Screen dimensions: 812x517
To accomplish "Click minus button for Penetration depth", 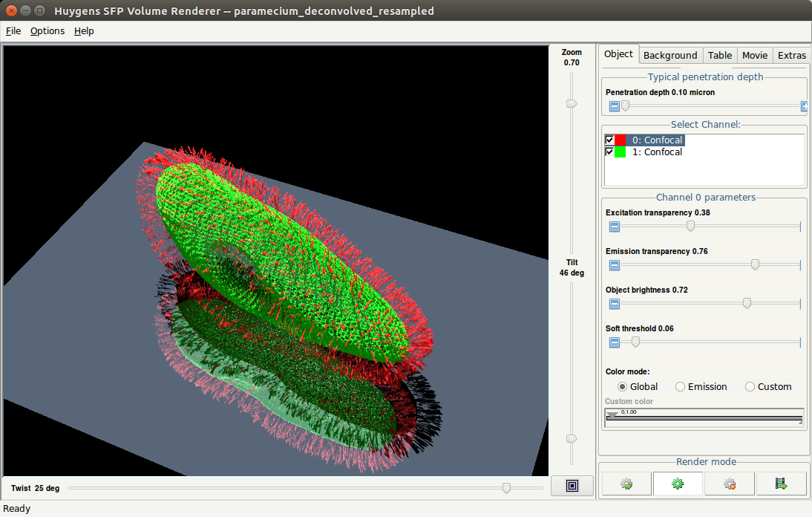I will tap(615, 106).
